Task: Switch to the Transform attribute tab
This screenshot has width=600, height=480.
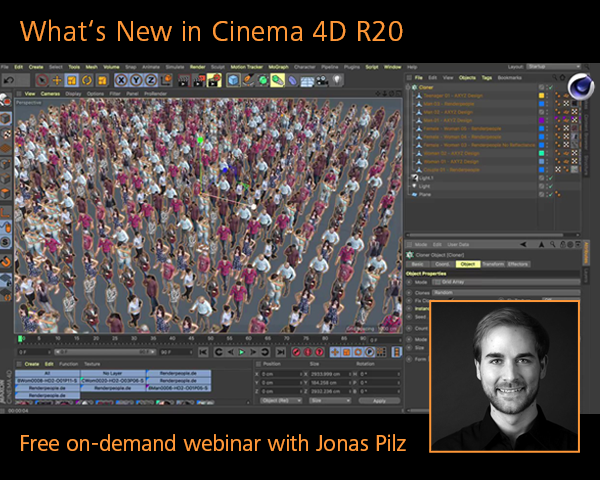Action: 493,264
